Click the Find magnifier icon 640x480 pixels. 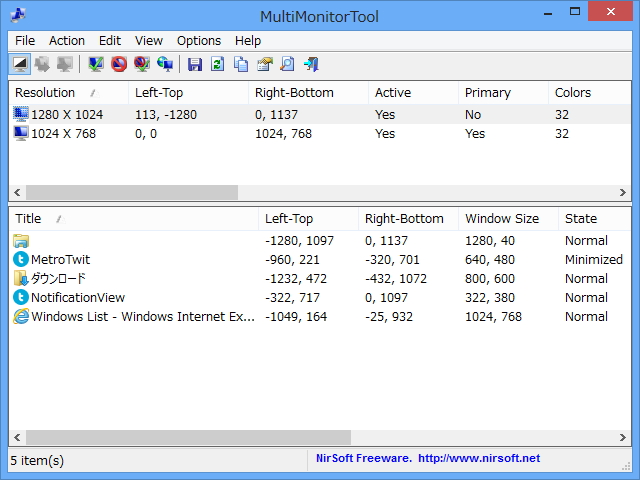coord(287,64)
